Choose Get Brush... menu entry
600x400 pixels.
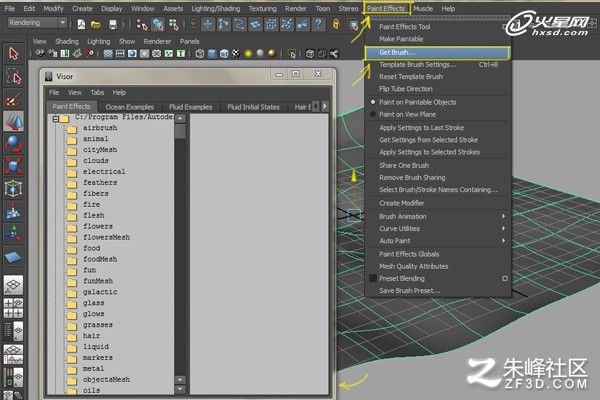pyautogui.click(x=437, y=53)
